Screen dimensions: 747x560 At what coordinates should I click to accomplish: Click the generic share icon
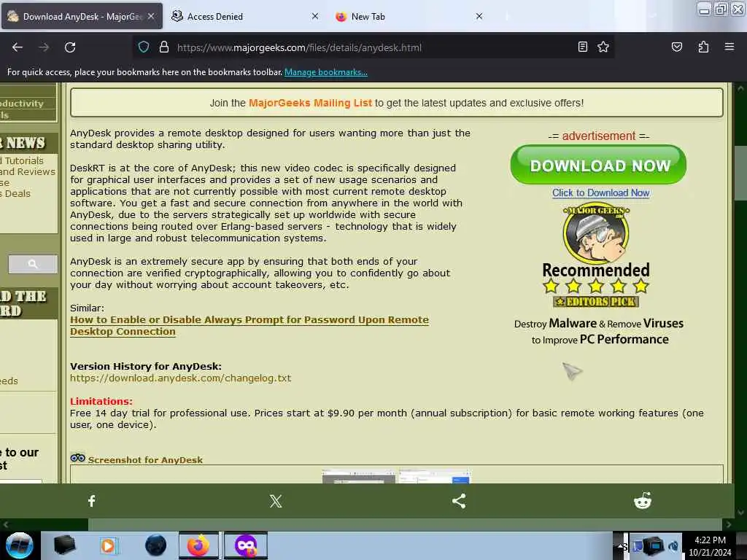click(x=459, y=500)
